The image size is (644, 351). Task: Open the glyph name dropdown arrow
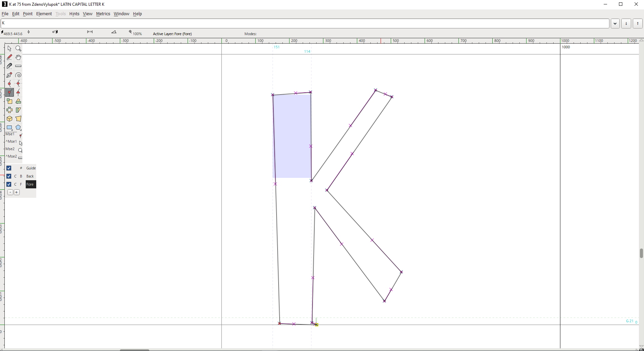coord(615,24)
